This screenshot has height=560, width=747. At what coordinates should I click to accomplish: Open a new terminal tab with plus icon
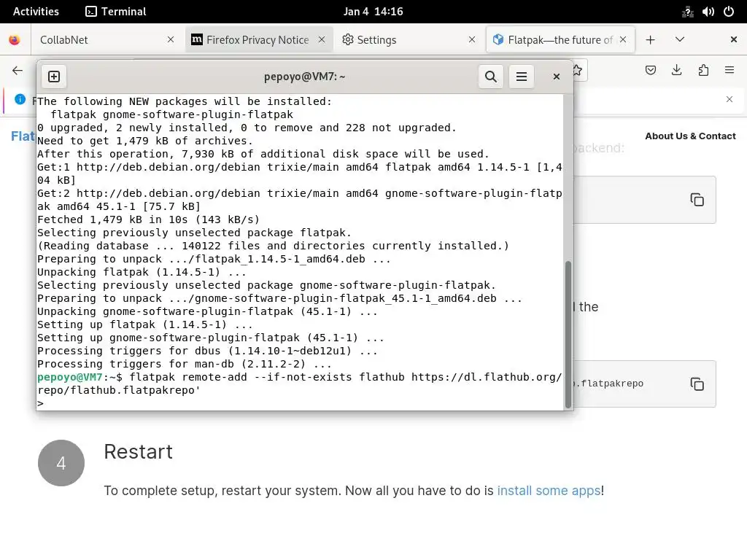[x=54, y=77]
